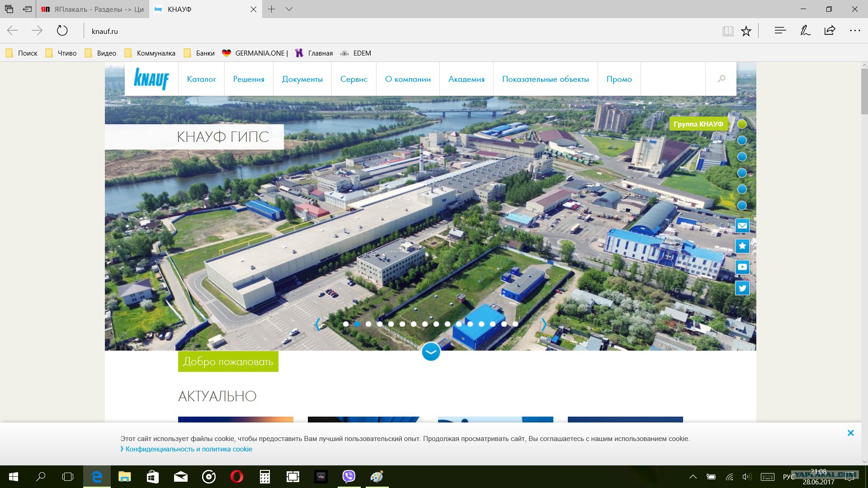Open the Каталог menu
This screenshot has height=488, width=868.
tap(201, 79)
